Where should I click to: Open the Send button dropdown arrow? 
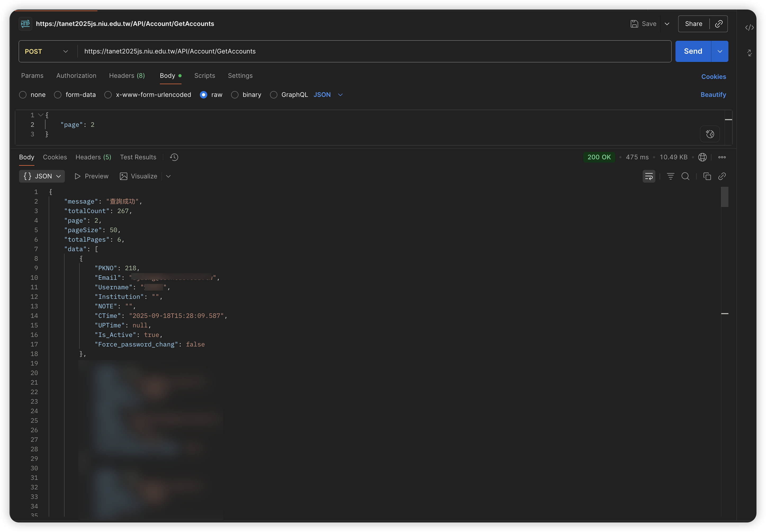[720, 51]
